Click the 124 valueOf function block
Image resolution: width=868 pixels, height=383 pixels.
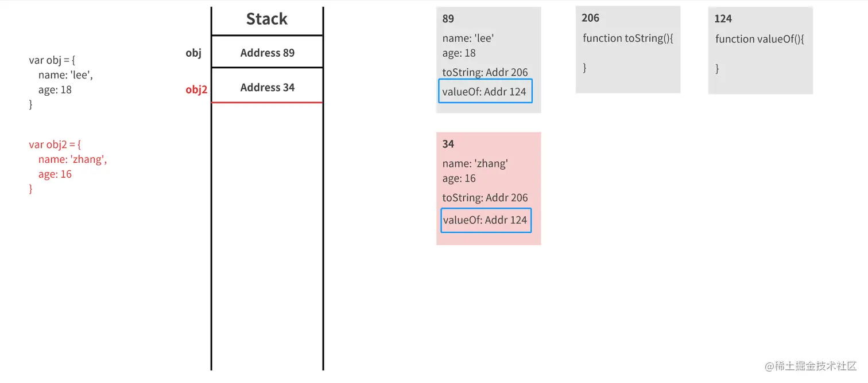click(760, 50)
